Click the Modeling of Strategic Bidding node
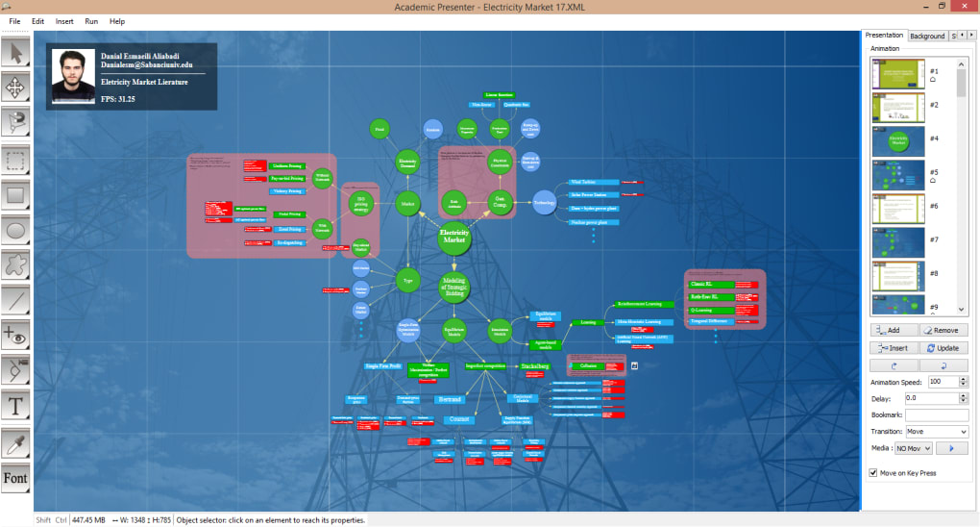The width and height of the screenshot is (980, 527). [x=454, y=287]
